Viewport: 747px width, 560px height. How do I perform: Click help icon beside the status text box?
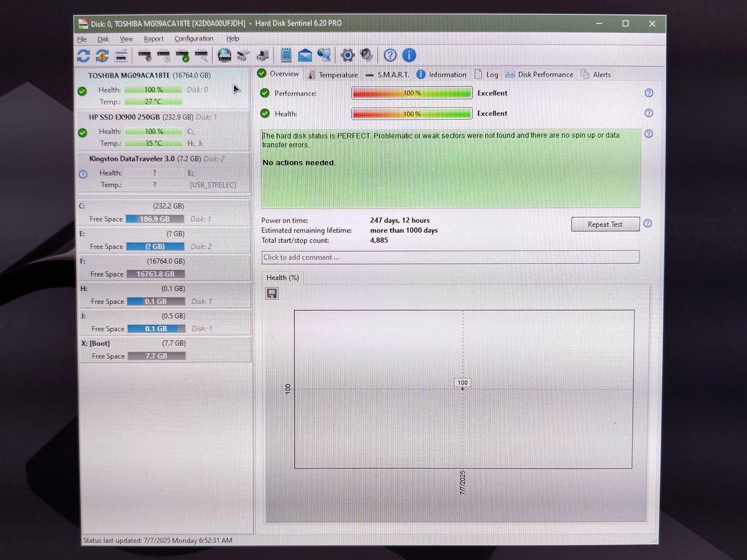point(648,134)
